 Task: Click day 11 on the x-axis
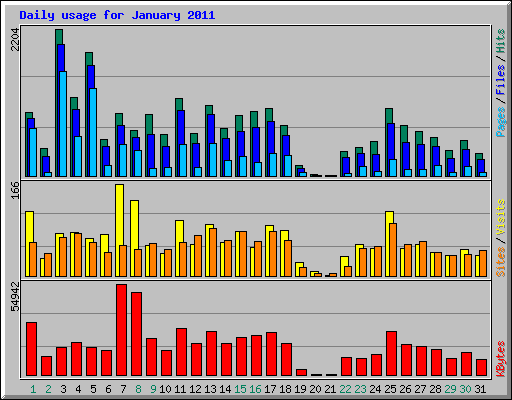coord(180,389)
